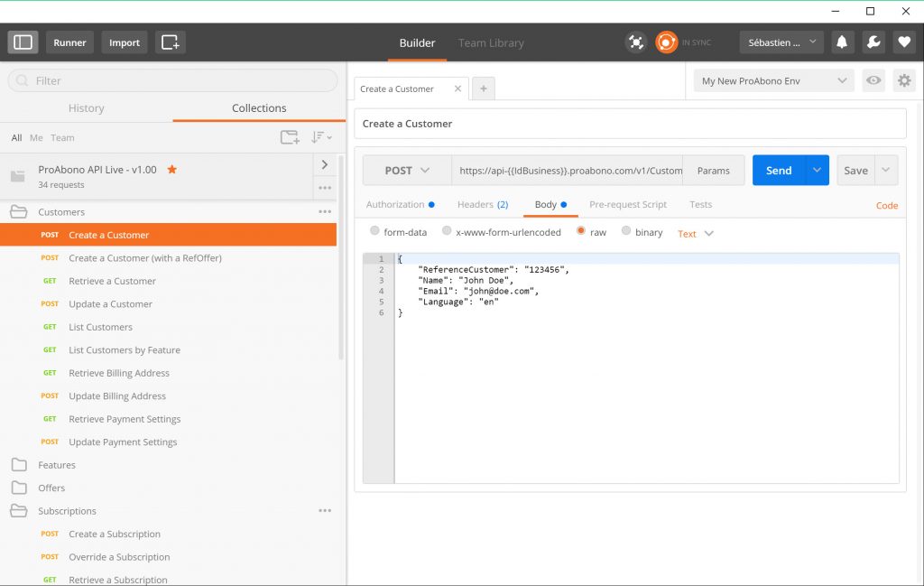Click the orange sync status icon

tap(667, 42)
